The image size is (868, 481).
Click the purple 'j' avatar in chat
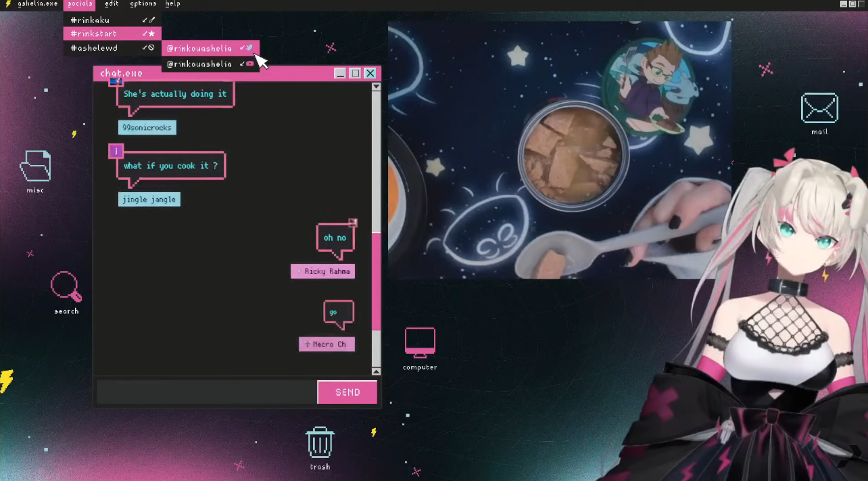(116, 151)
